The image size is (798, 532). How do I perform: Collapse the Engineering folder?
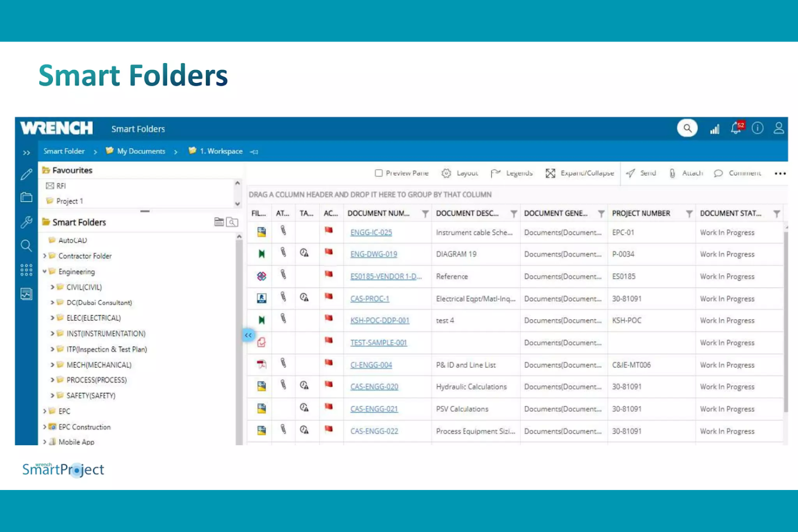tap(45, 272)
